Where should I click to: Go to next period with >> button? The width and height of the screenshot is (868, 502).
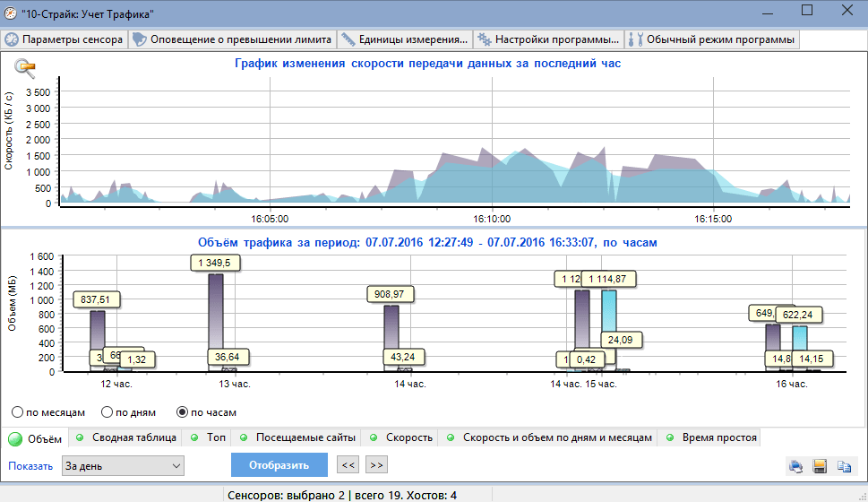(376, 465)
